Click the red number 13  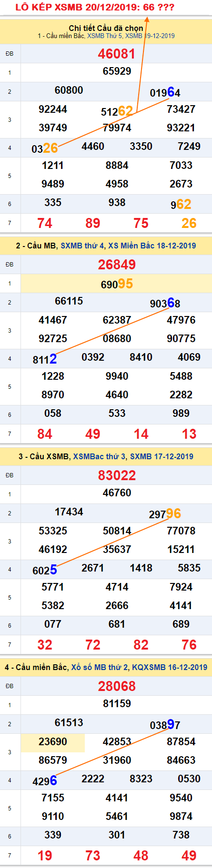189,434
